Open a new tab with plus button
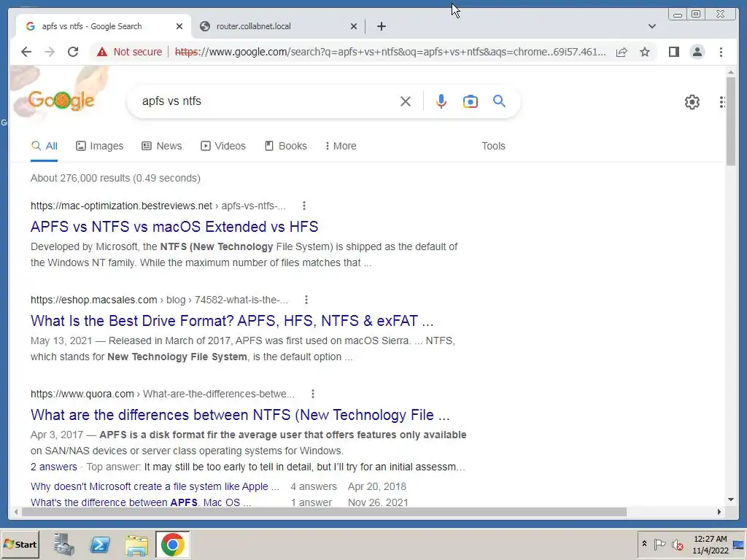This screenshot has width=747, height=560. click(381, 26)
